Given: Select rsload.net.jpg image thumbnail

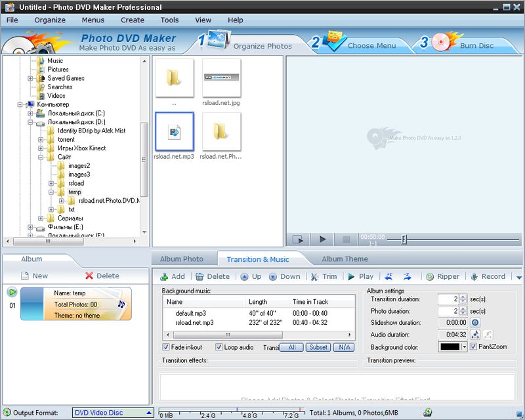Looking at the screenshot, I should coord(221,77).
